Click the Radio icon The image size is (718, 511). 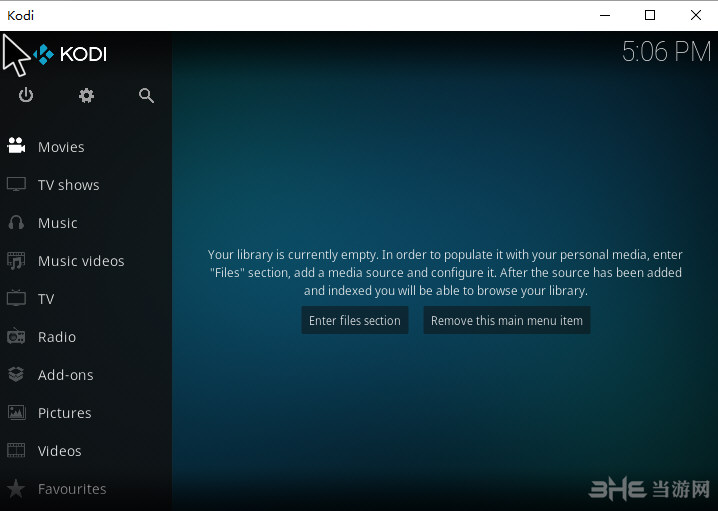pyautogui.click(x=16, y=336)
